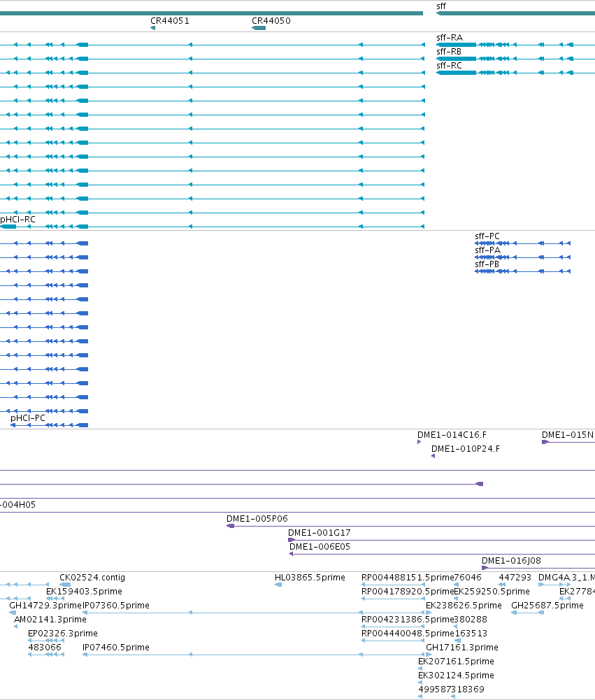Select the AM02141.3prime EST label
Screen dimensions: 595x700
tap(50, 620)
